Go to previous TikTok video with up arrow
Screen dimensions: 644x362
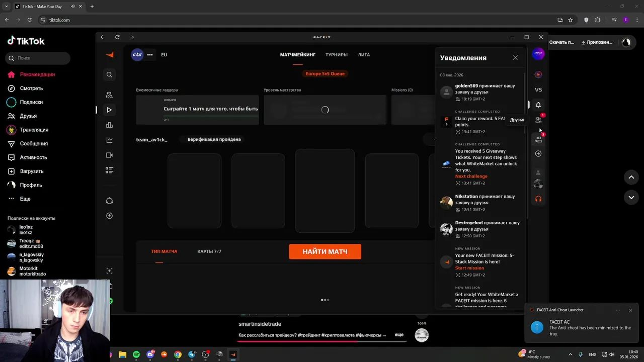click(x=631, y=177)
